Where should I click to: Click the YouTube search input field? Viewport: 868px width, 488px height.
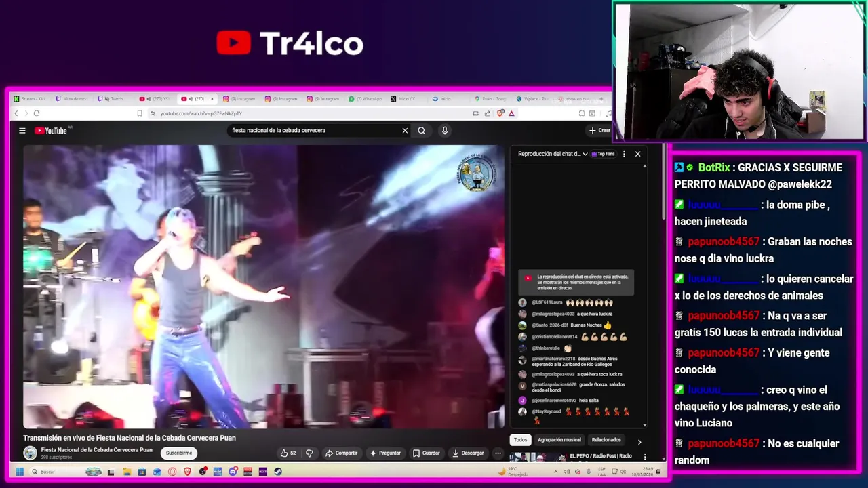pyautogui.click(x=315, y=131)
